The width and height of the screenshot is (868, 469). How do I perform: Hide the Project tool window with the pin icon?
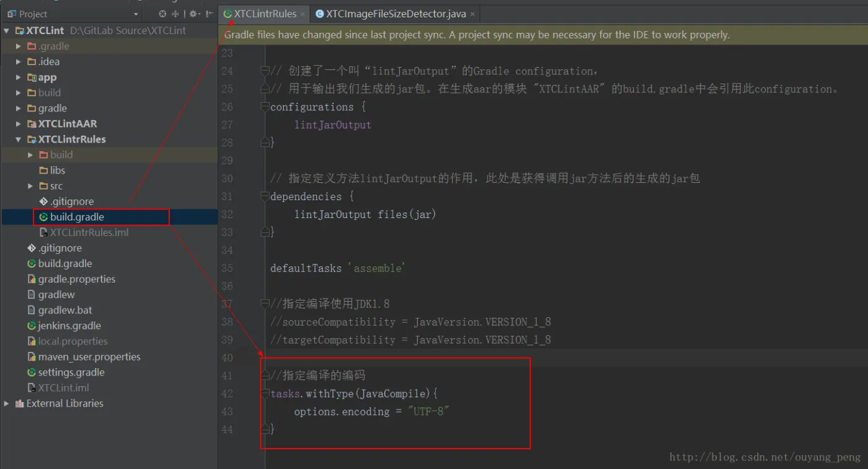pos(210,14)
